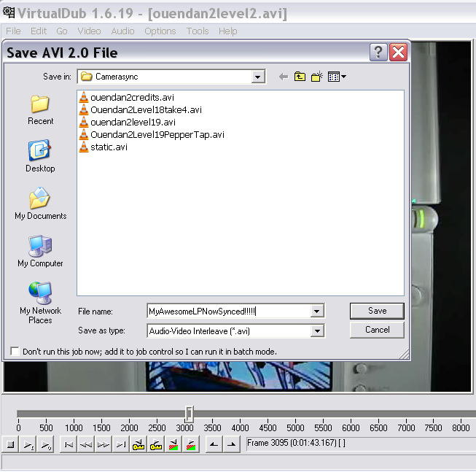Go to previous key frame
This screenshot has height=472, width=476.
pyautogui.click(x=138, y=445)
